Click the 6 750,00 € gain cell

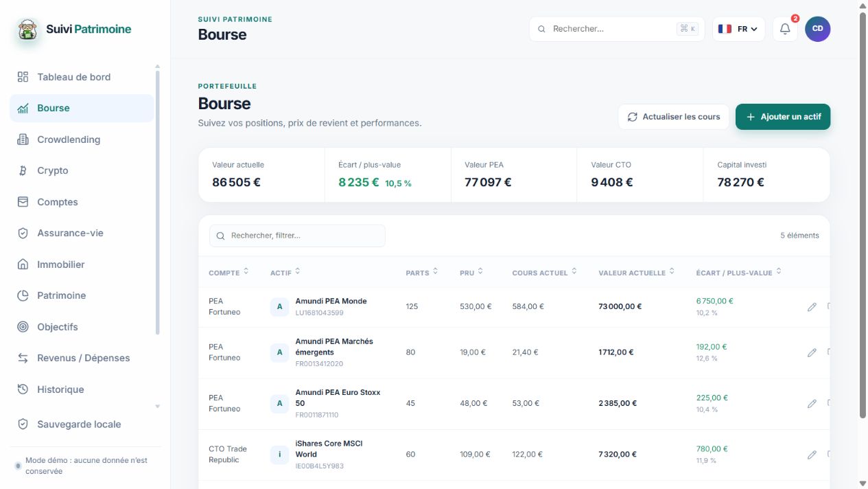pos(715,301)
